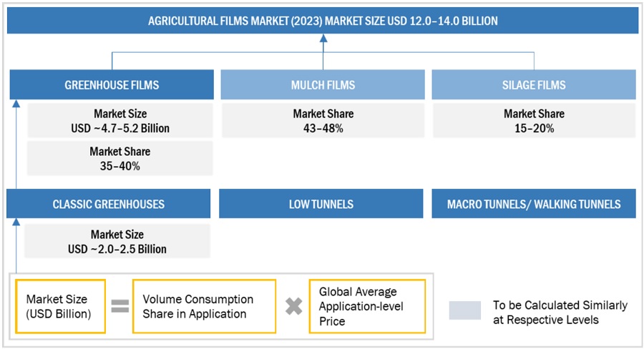Select the Volume Consumption Share in Application box

204,306
